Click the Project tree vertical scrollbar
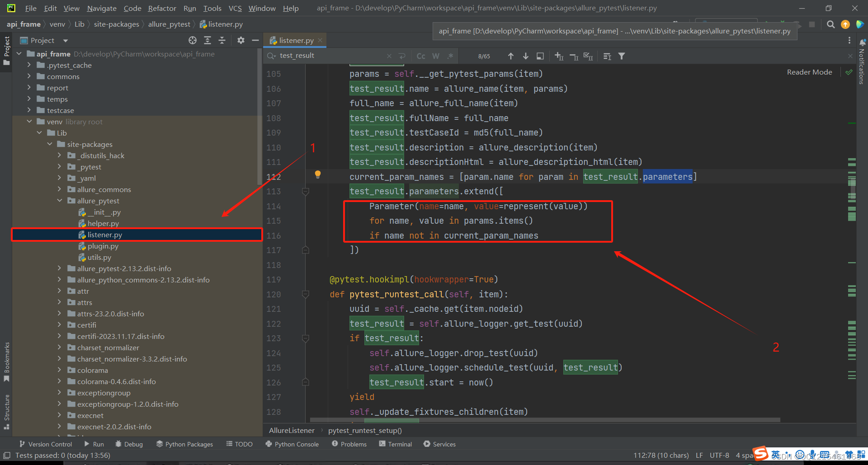 259,117
